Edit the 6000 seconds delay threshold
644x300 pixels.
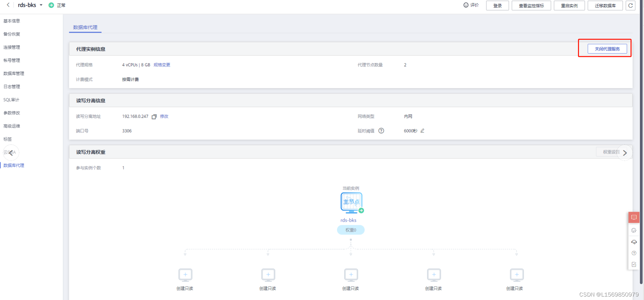[x=422, y=131]
